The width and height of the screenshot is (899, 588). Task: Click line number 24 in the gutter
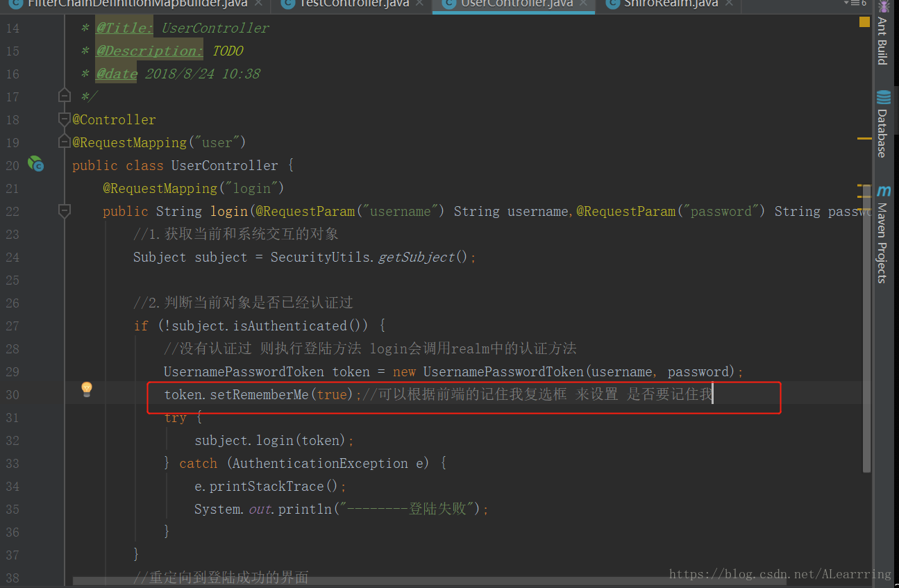click(12, 257)
